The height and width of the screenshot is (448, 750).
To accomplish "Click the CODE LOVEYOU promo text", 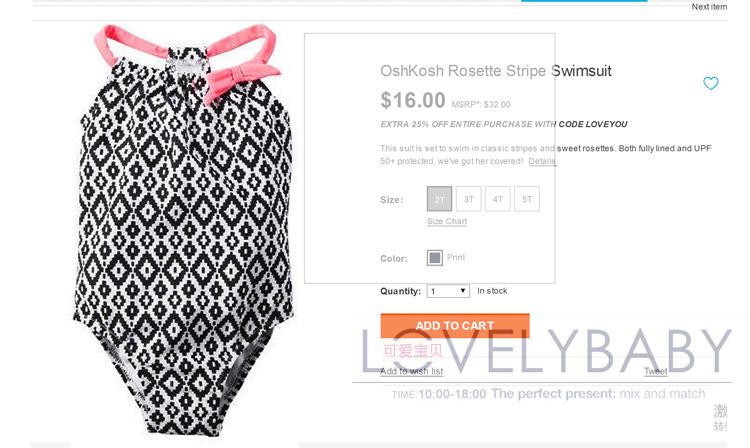I will click(593, 124).
